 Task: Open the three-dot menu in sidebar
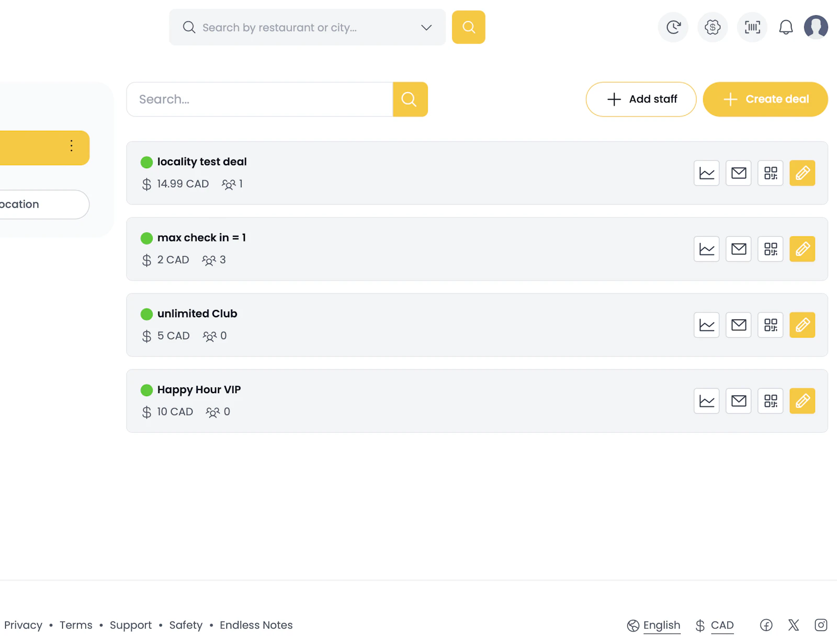[72, 146]
